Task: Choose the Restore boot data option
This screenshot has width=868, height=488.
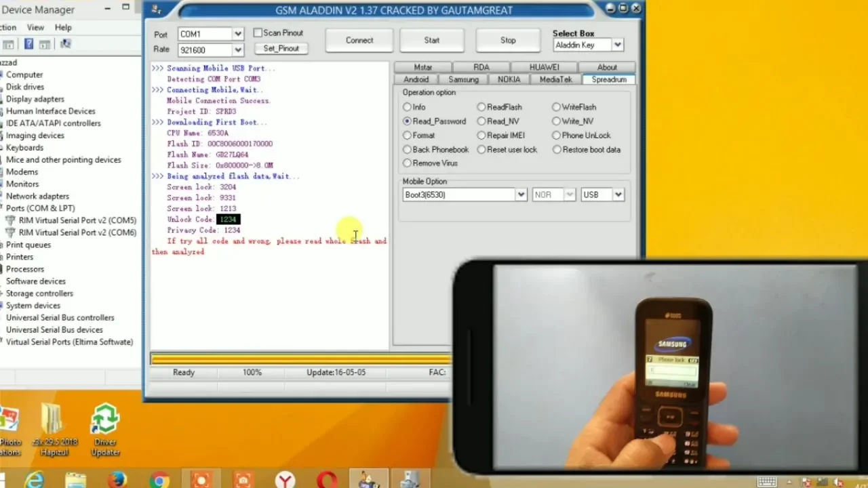Action: pyautogui.click(x=586, y=150)
